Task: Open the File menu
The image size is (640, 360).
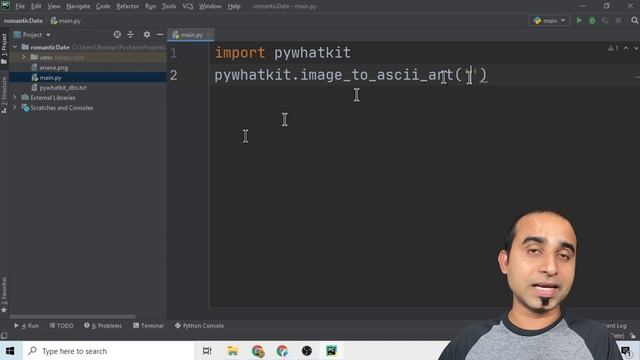Action: (x=20, y=6)
